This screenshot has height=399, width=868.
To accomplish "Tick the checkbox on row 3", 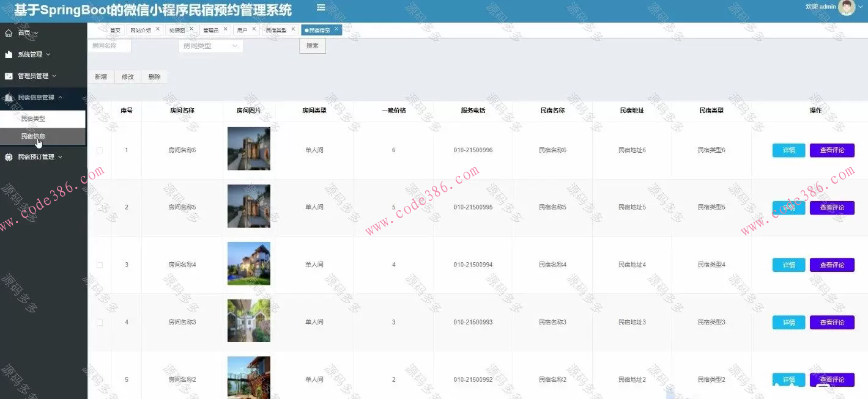I will point(100,264).
